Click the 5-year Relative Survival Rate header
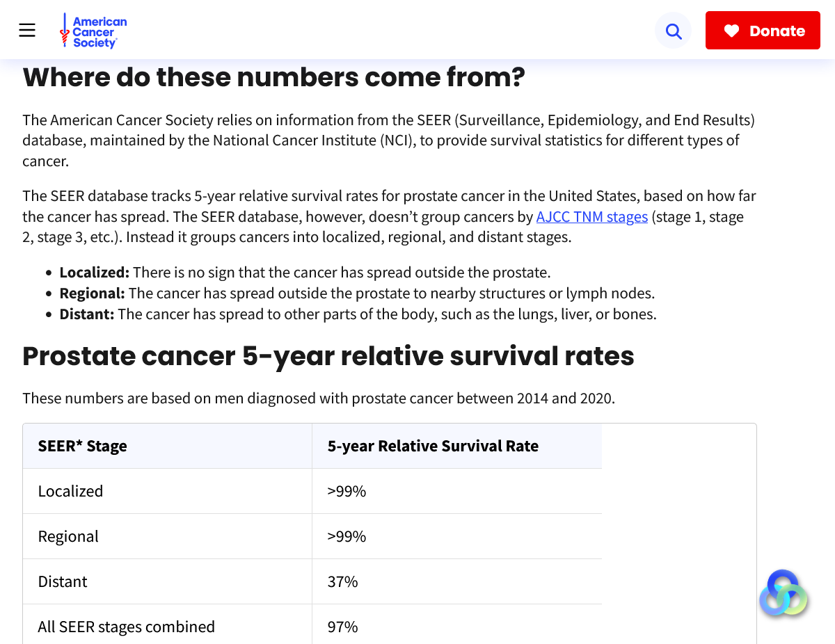The image size is (835, 644). pos(433,446)
